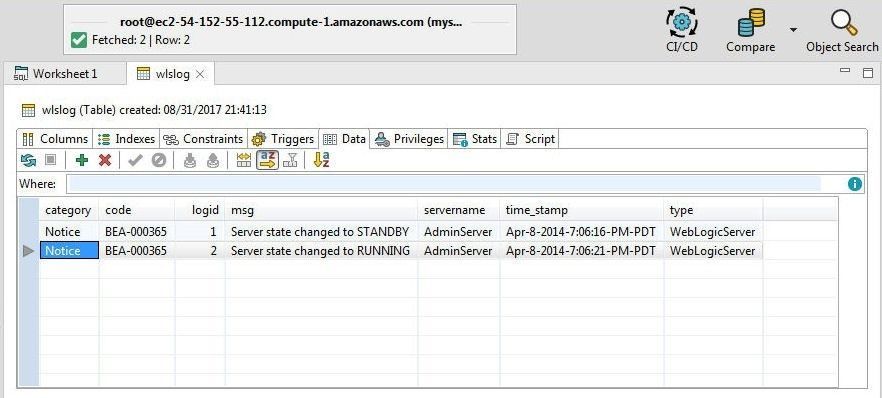Screen dimensions: 882x398
Task: Refresh the wlslog table data
Action: click(x=28, y=161)
